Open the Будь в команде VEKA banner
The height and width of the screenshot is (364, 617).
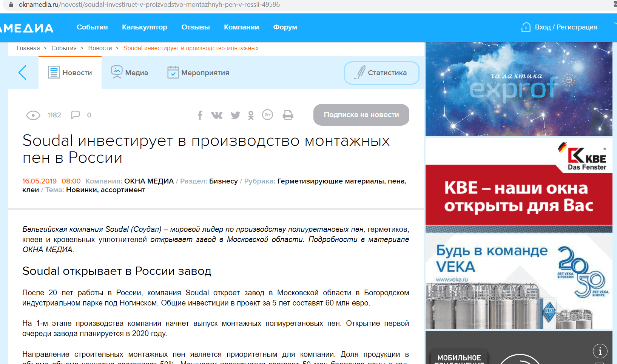point(519,282)
